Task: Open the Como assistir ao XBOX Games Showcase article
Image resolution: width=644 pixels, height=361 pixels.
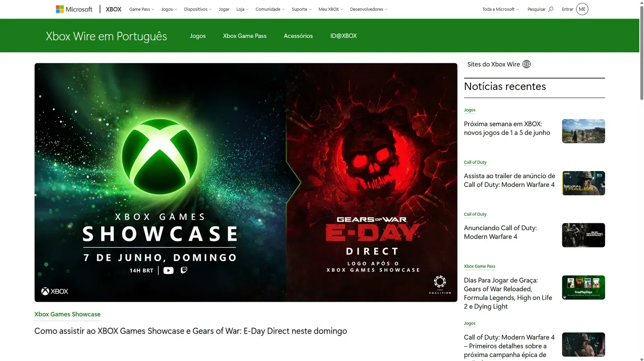Action: click(x=191, y=331)
